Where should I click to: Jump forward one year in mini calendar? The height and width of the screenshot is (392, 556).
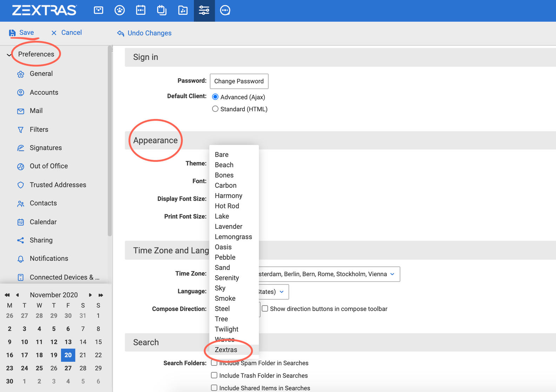(101, 295)
